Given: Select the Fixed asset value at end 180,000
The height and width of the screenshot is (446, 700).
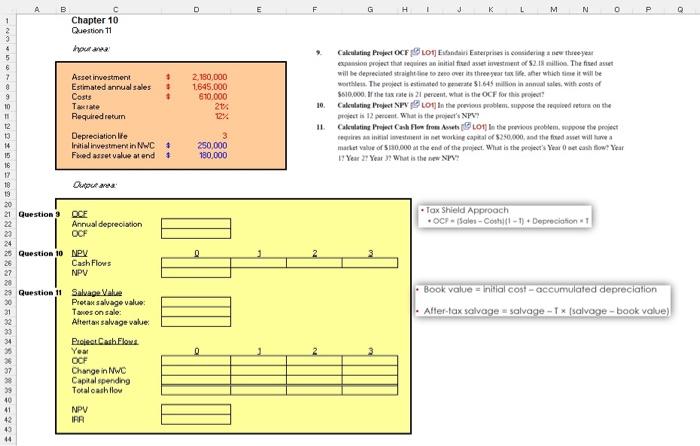Looking at the screenshot, I should click(213, 155).
